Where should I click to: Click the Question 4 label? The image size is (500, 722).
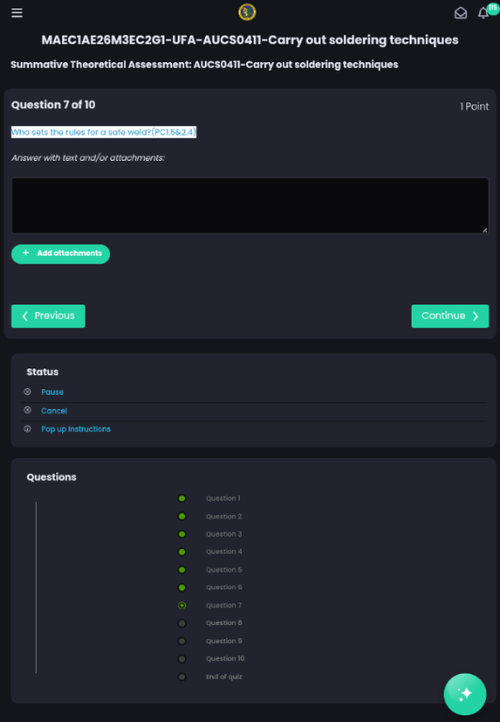coord(224,552)
